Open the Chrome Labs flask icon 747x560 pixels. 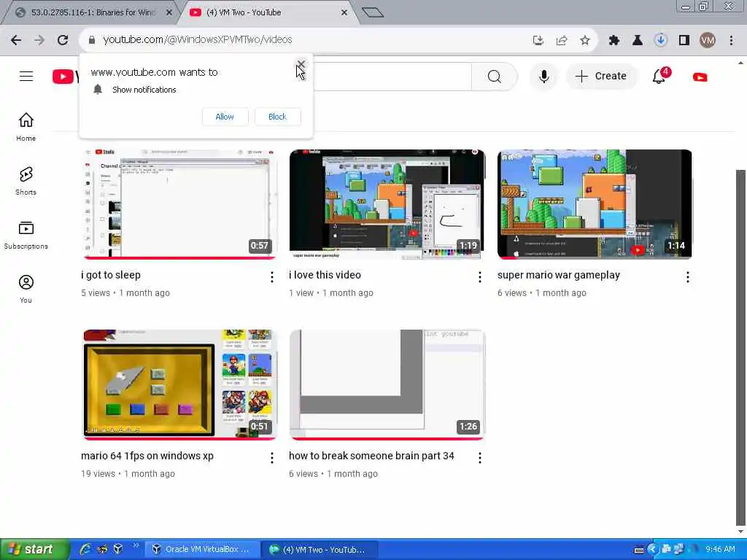(638, 40)
